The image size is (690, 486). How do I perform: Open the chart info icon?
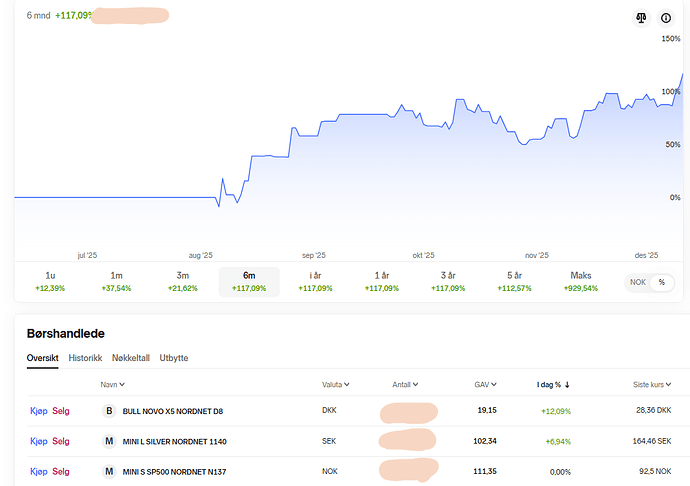click(x=666, y=18)
